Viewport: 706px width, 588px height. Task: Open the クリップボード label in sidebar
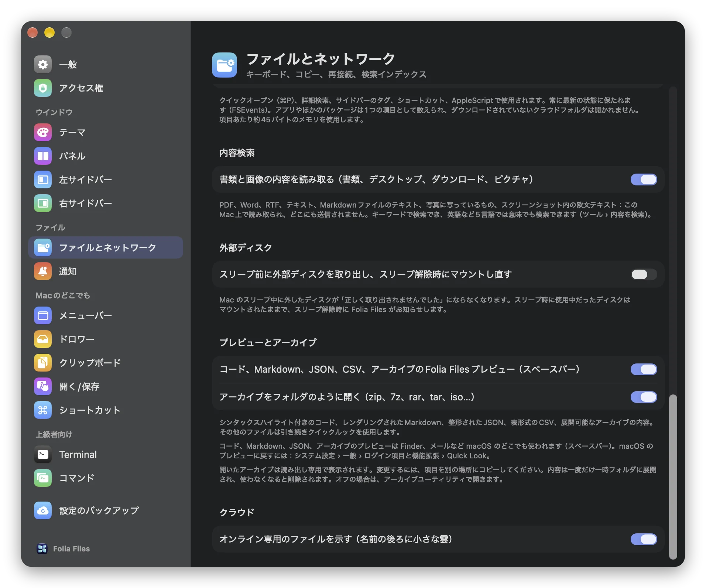click(x=90, y=363)
